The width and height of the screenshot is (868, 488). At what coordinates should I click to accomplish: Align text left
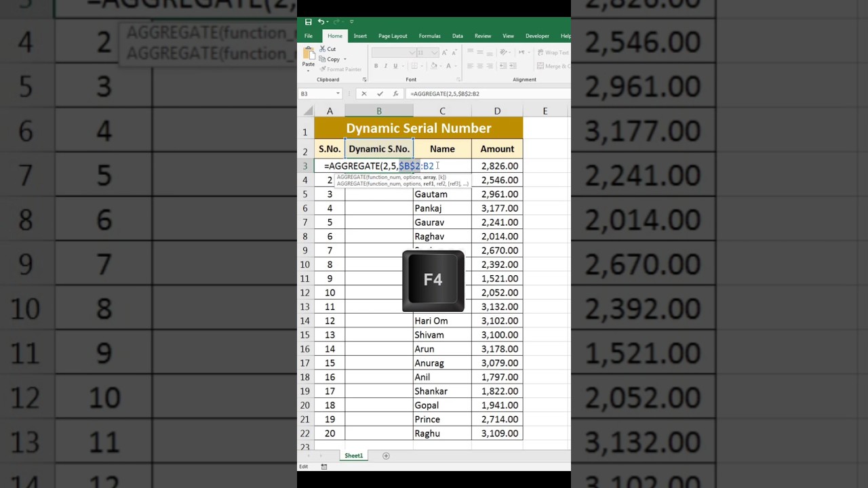(470, 66)
